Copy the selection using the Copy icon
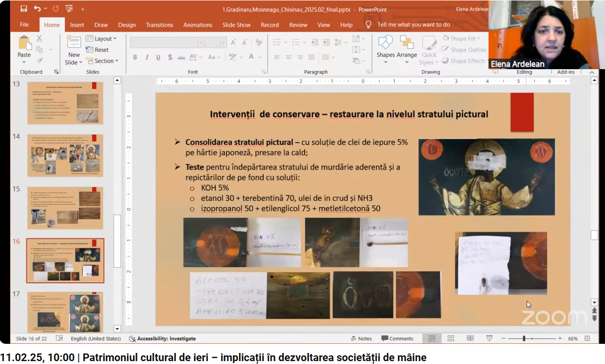This screenshot has height=364, width=605. (39, 49)
